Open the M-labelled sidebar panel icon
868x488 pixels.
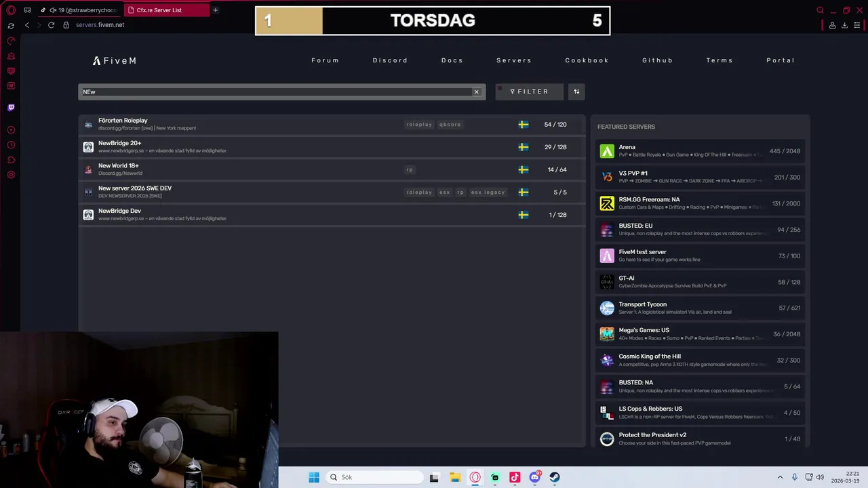point(11,85)
